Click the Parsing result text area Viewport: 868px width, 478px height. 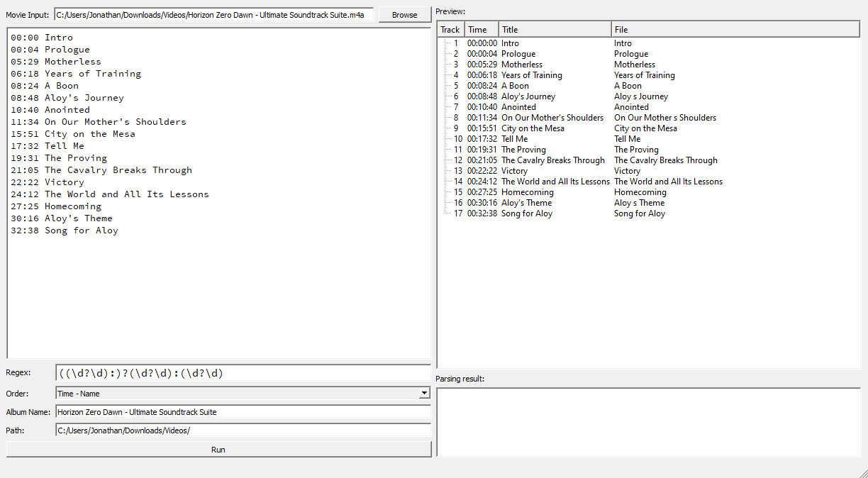click(647, 422)
